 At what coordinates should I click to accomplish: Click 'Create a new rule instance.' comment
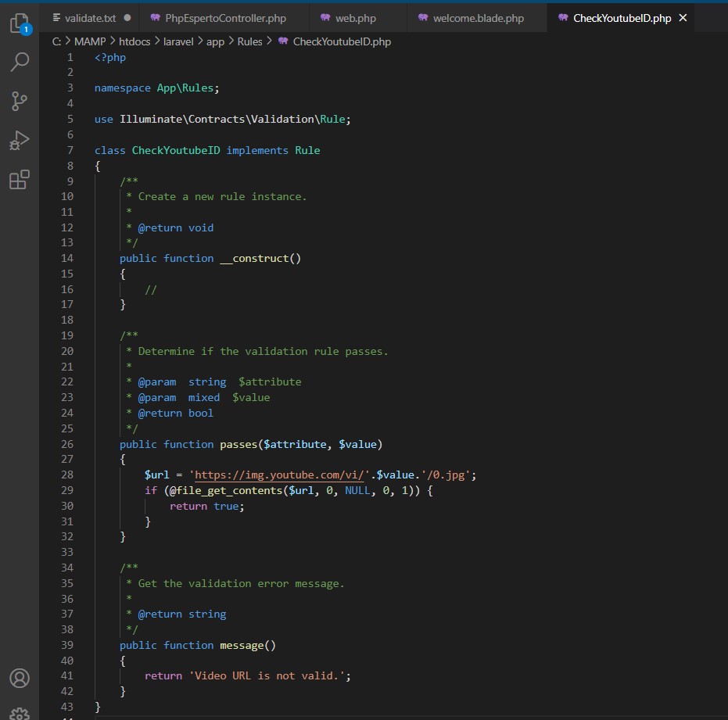222,197
